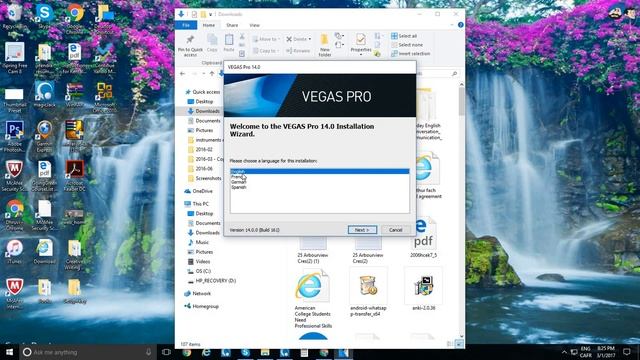Viewport: 640px width, 360px height.
Task: Open the Move to dropdown
Action: point(266,39)
